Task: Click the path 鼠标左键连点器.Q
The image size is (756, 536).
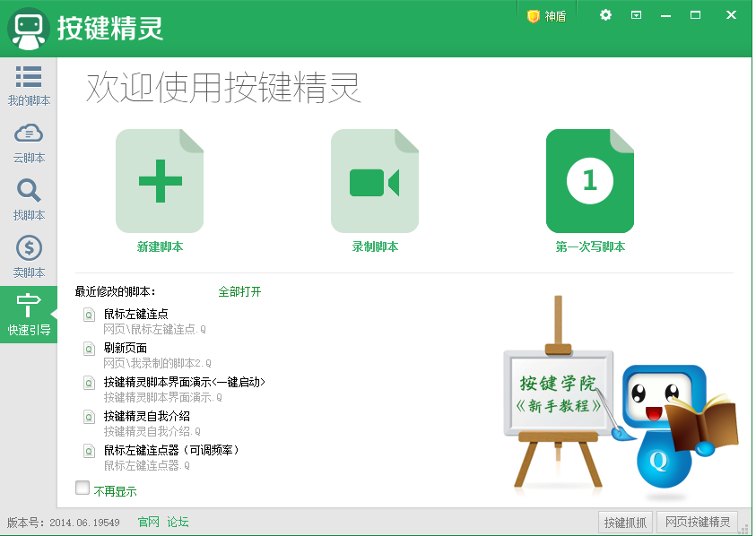Action: pos(146,465)
